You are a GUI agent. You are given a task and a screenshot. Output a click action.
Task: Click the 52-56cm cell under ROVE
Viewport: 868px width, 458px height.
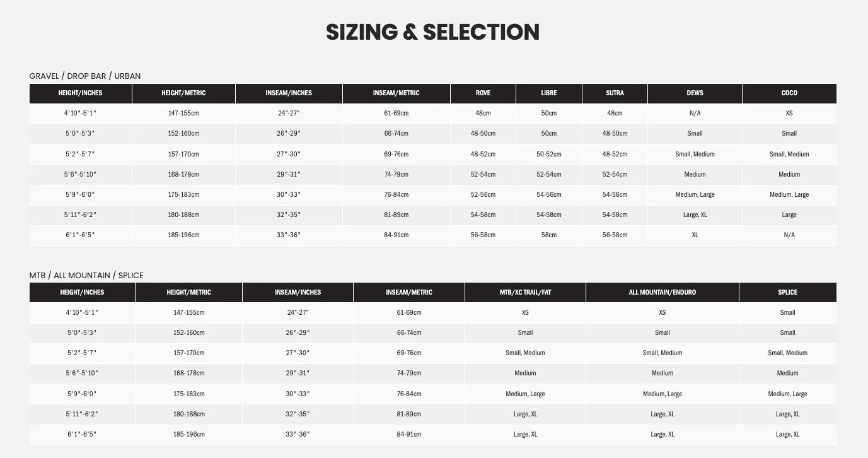click(x=483, y=194)
